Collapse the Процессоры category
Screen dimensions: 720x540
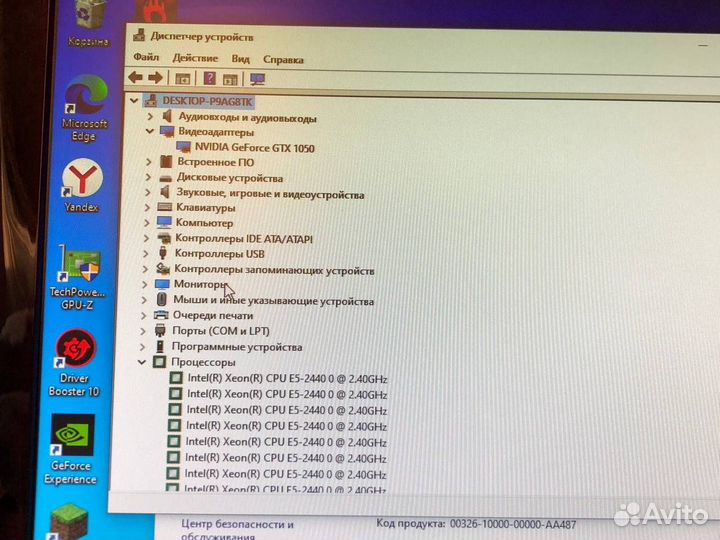tap(142, 362)
